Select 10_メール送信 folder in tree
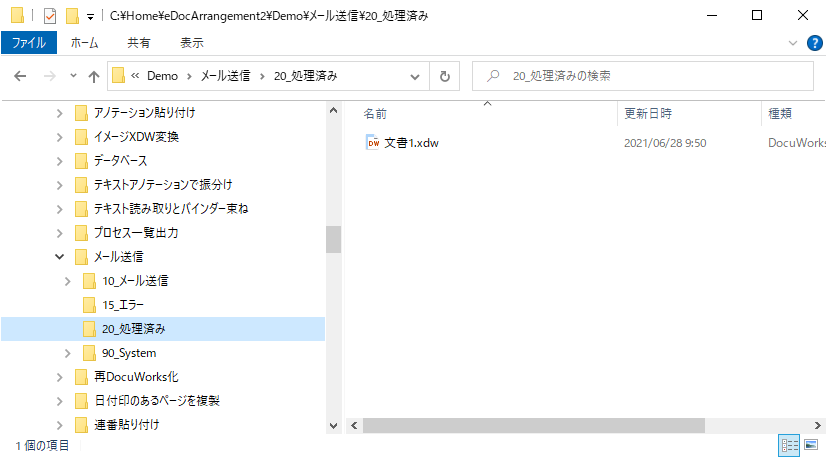This screenshot has height=458, width=827. tap(135, 281)
